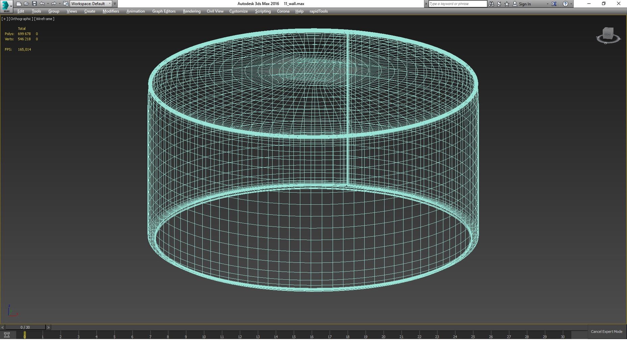Viewport: 627px width, 364px height.
Task: Open the Workspace: Default dropdown
Action: (91, 4)
